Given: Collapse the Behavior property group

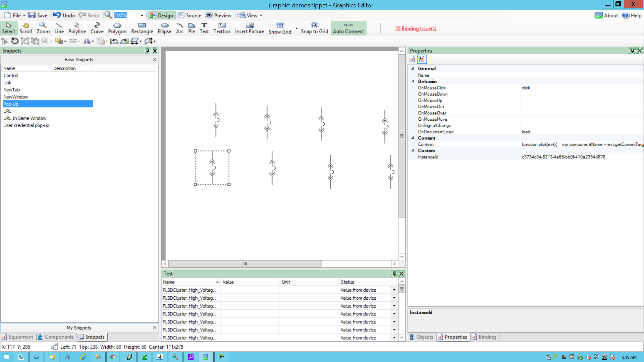Looking at the screenshot, I should (413, 81).
